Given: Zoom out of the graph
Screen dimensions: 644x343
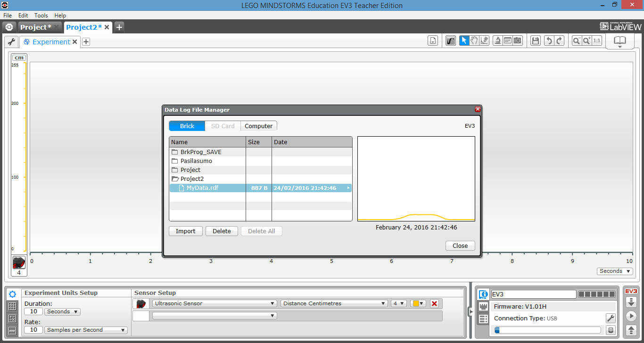Looking at the screenshot, I should pos(577,41).
